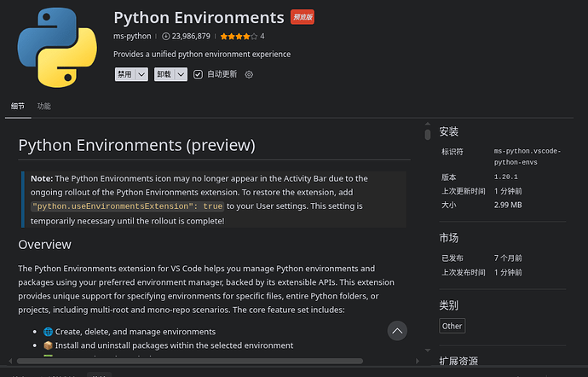The image size is (588, 377).
Task: Click the Python Environments title
Action: pyautogui.click(x=199, y=18)
